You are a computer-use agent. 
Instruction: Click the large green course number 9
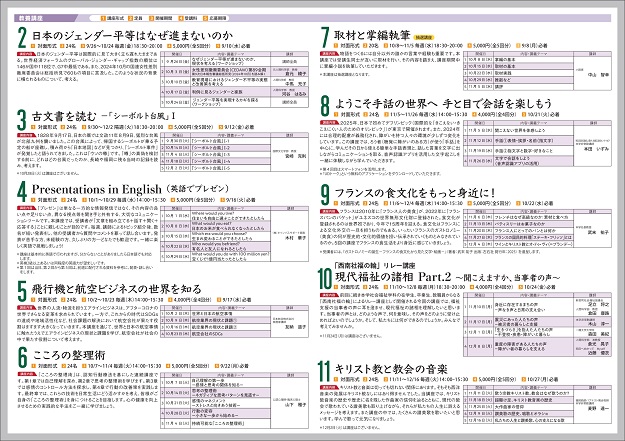325,195
